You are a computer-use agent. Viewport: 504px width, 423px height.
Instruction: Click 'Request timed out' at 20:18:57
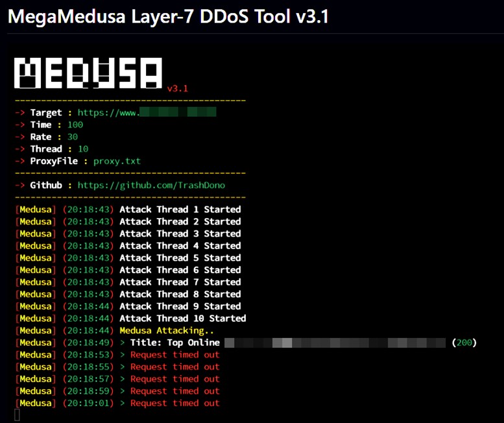pyautogui.click(x=175, y=380)
